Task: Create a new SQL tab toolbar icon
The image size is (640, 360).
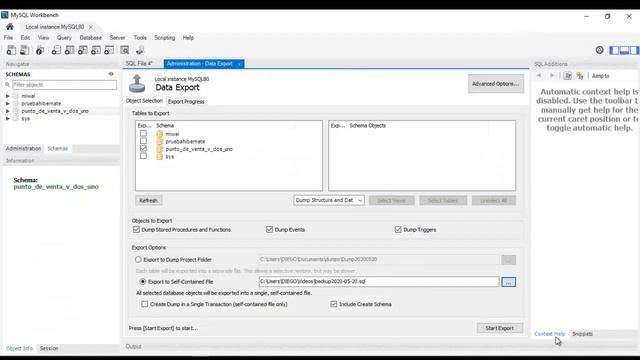Action: (11, 50)
